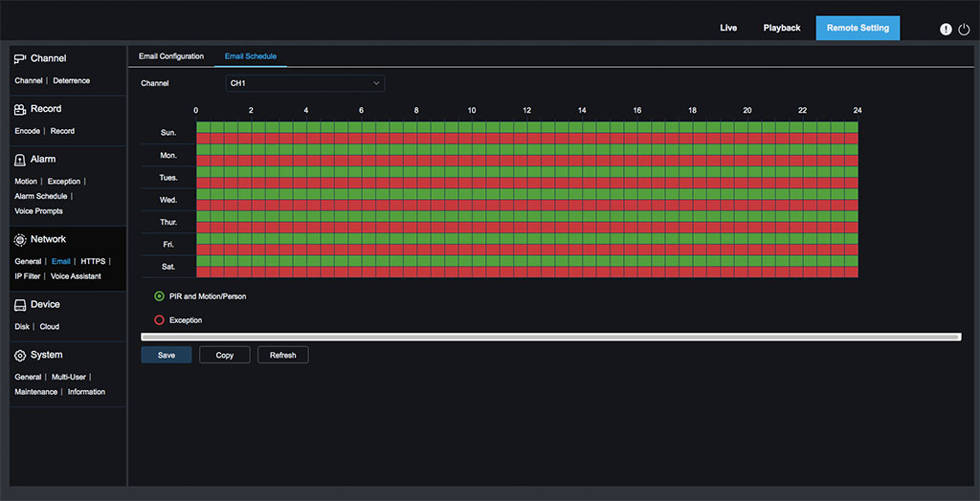Image resolution: width=980 pixels, height=501 pixels.
Task: Switch to Email Configuration tab
Action: (171, 56)
